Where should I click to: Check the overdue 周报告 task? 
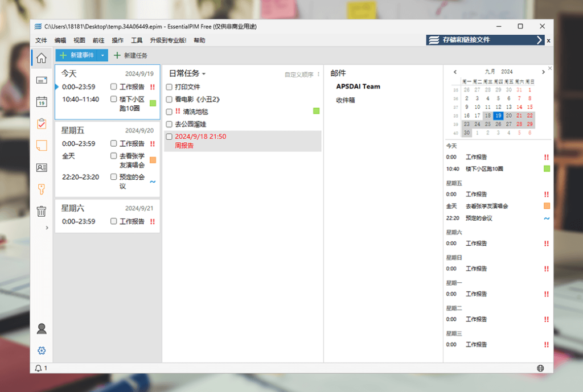(169, 137)
